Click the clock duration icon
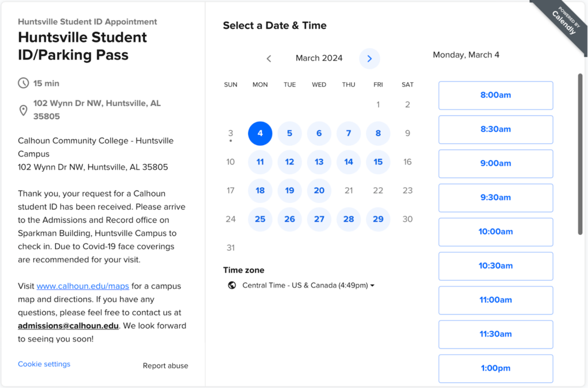Screen dimensions: 588x388 (24, 83)
